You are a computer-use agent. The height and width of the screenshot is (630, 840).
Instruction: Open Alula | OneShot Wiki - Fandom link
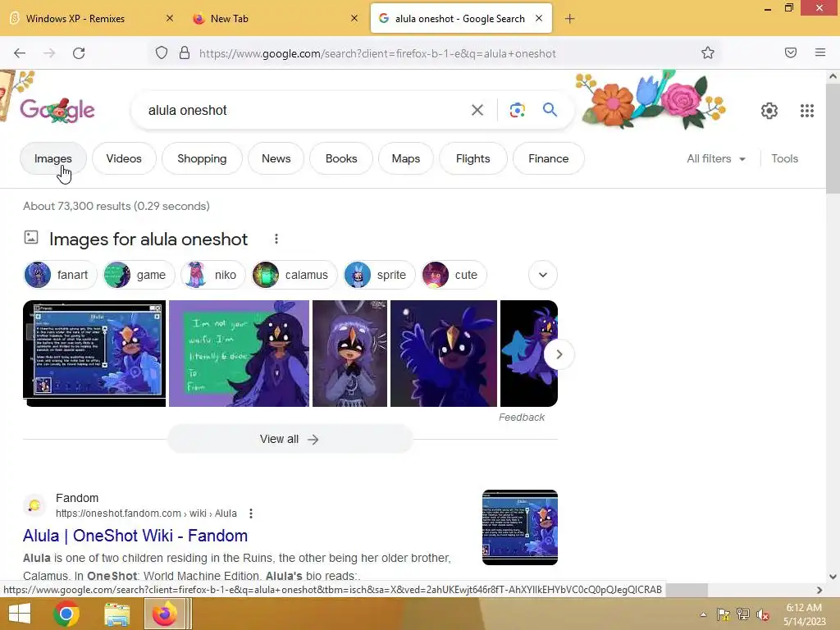click(135, 535)
